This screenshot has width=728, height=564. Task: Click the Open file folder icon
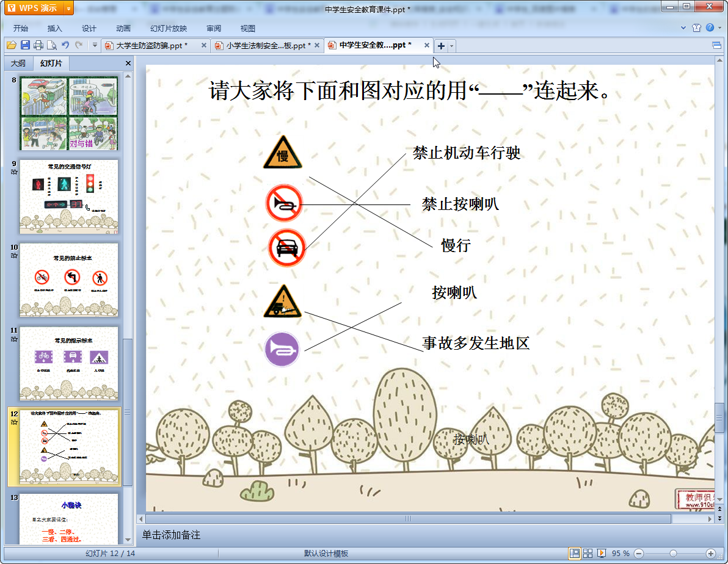[x=11, y=45]
